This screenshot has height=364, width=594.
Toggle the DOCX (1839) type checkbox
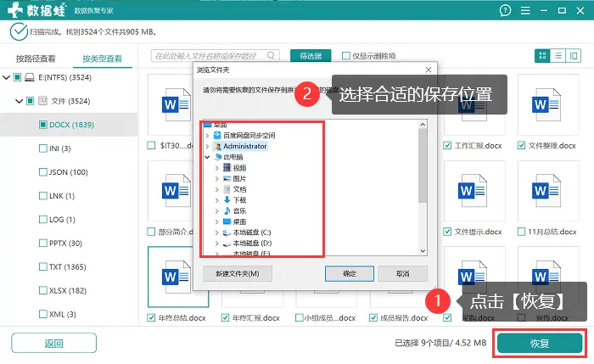(x=43, y=125)
